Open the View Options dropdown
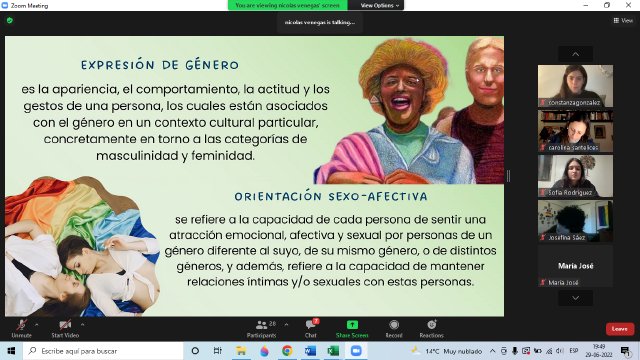640x360 pixels. coord(380,5)
